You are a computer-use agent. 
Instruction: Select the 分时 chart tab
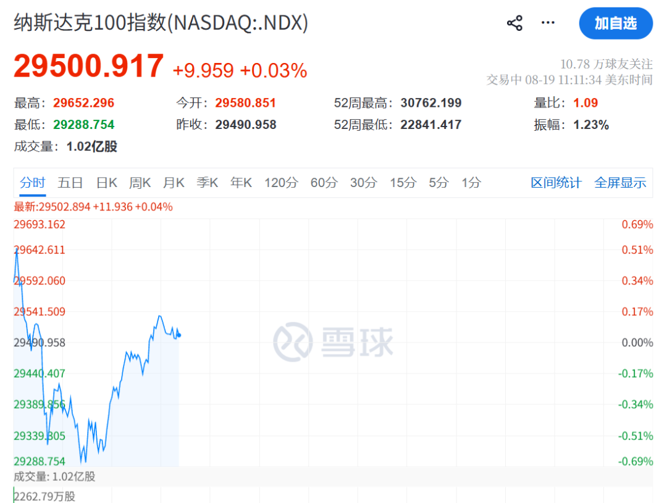click(32, 183)
